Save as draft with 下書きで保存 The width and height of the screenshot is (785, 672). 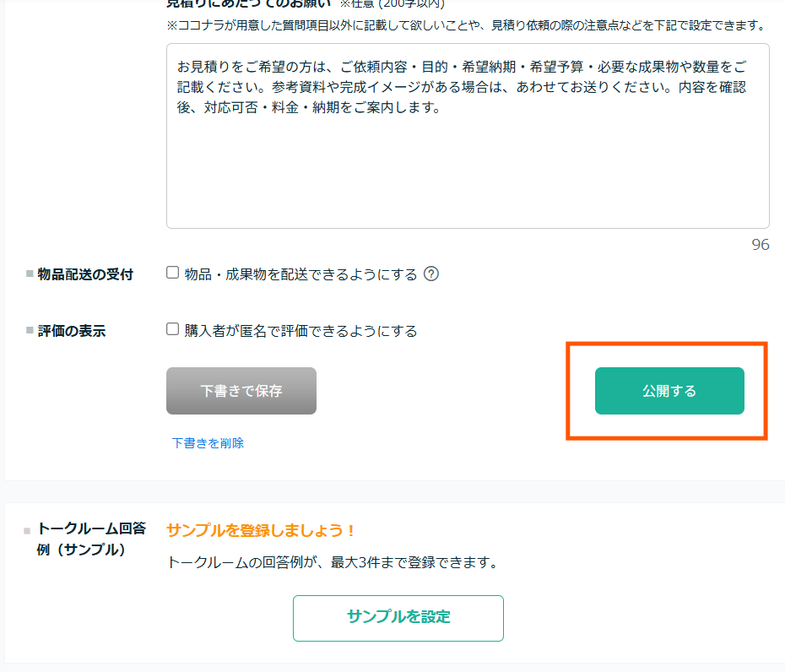tap(241, 391)
